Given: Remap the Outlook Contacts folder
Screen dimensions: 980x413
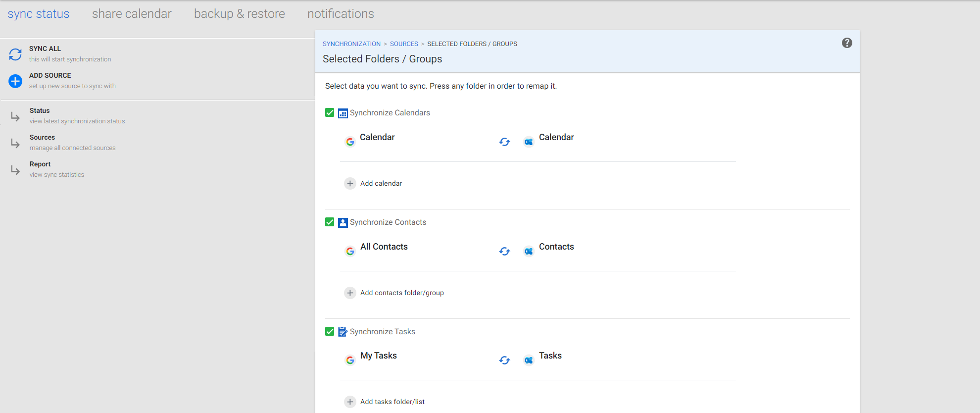Looking at the screenshot, I should 556,247.
